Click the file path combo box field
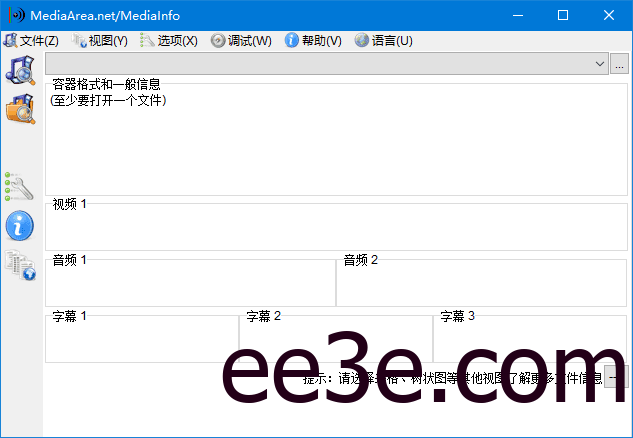This screenshot has width=633, height=438. pyautogui.click(x=327, y=63)
